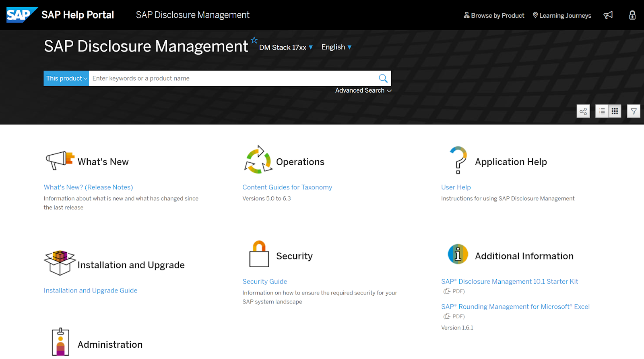The width and height of the screenshot is (644, 359).
Task: Click the Application Help question mark icon
Action: pyautogui.click(x=458, y=160)
